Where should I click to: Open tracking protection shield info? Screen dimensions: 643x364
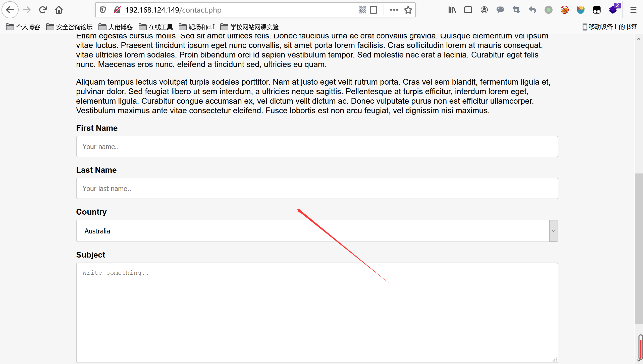pyautogui.click(x=102, y=10)
